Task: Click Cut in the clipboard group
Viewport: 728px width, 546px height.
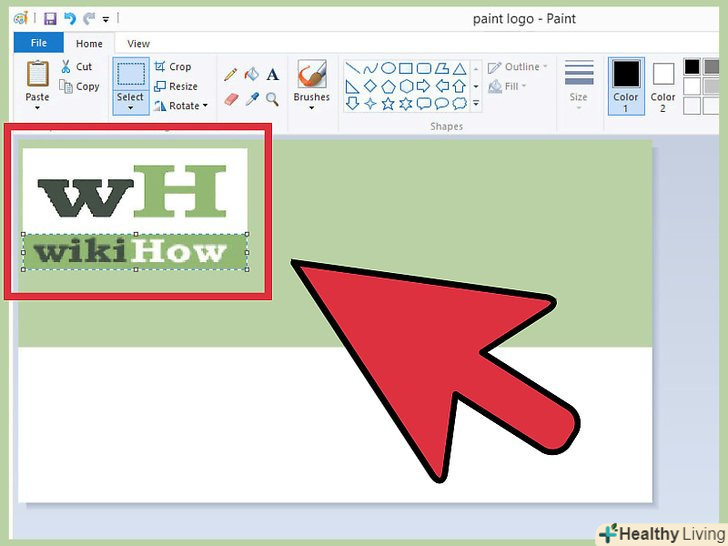Action: click(77, 66)
